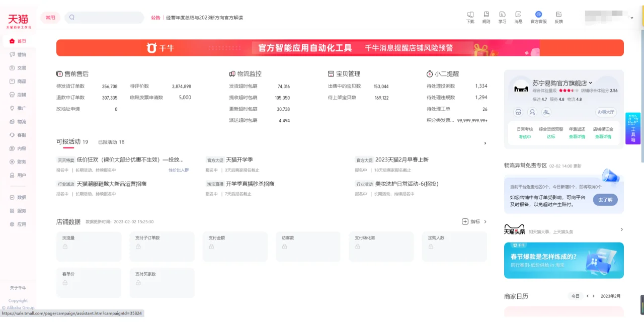The image size is (644, 322).
Task: Click the 待评价数 value 3,874,898
Action: 182,87
